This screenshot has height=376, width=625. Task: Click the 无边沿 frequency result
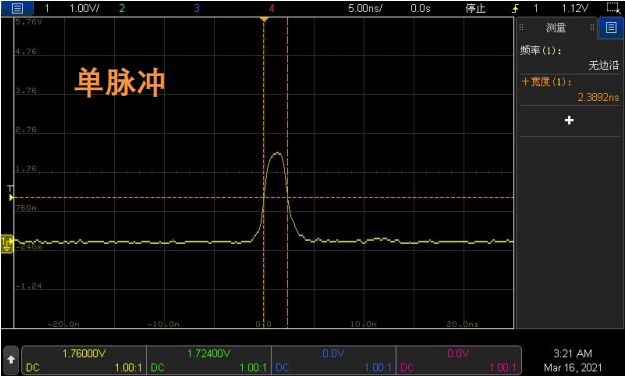click(x=603, y=65)
